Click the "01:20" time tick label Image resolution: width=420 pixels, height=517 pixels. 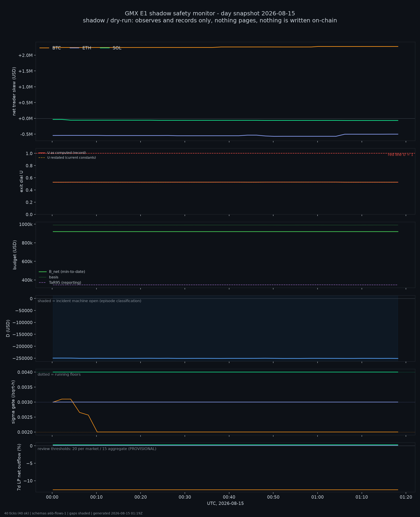pos(406,497)
